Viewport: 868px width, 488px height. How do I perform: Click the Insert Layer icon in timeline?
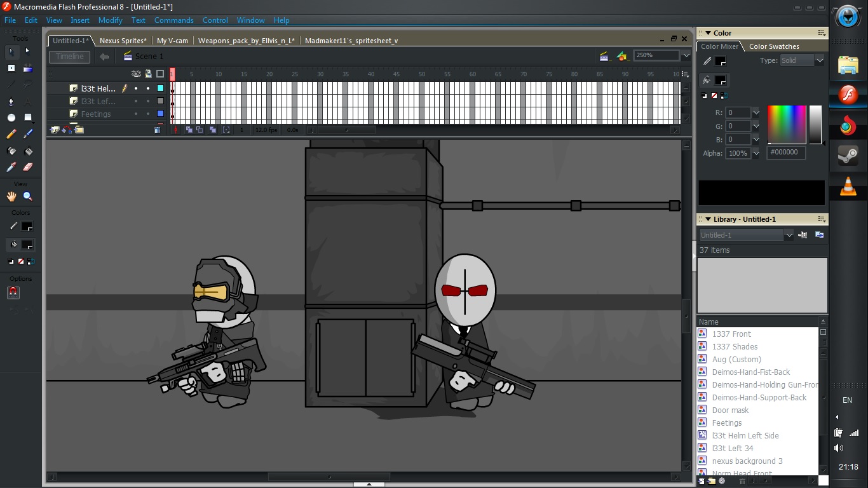click(x=55, y=130)
